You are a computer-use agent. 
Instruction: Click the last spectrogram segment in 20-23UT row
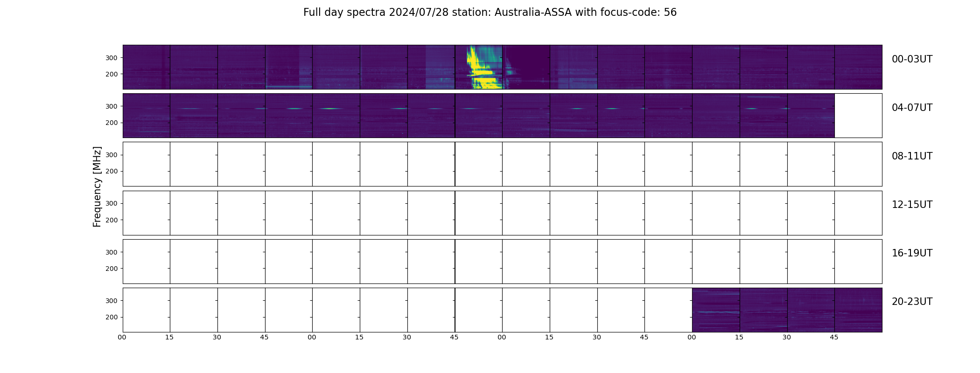point(858,310)
